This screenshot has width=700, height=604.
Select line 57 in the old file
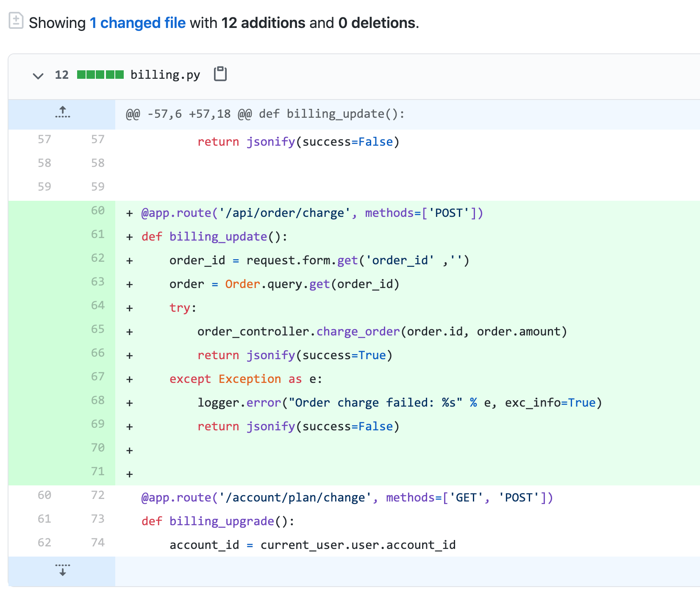coord(44,139)
